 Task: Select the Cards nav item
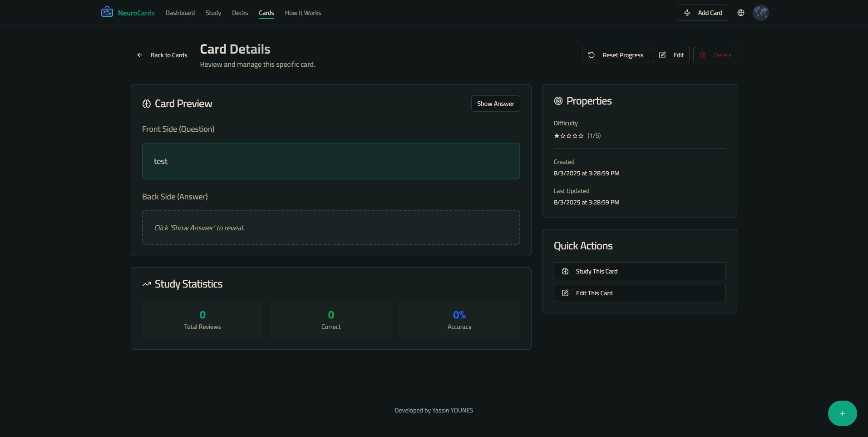tap(266, 13)
